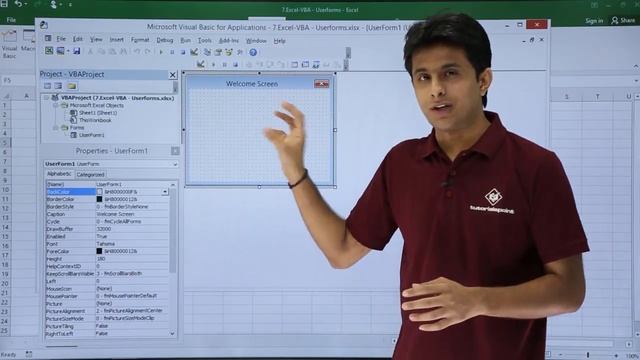The width and height of the screenshot is (640, 360).
Task: Close the Project - VBAProject panel
Action: coord(173,75)
